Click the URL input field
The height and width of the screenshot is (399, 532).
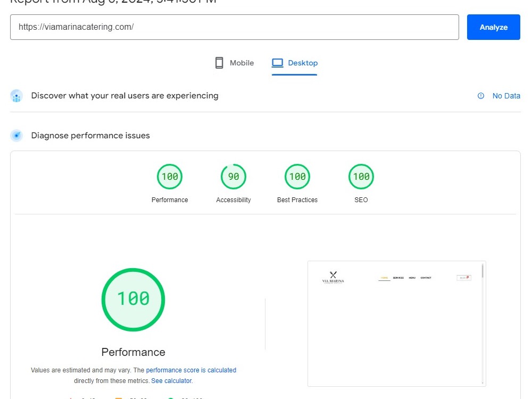pyautogui.click(x=235, y=27)
